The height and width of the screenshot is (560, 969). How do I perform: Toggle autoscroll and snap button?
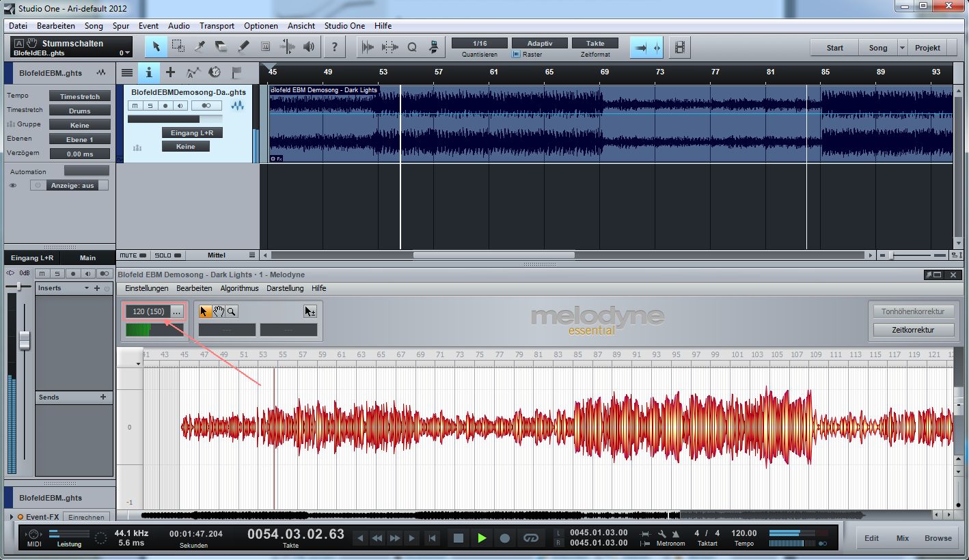click(x=646, y=48)
